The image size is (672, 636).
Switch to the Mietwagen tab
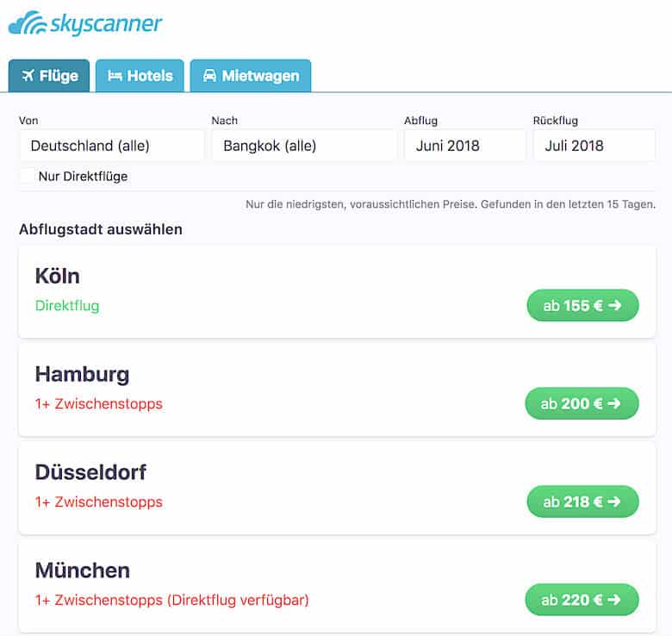[x=251, y=76]
